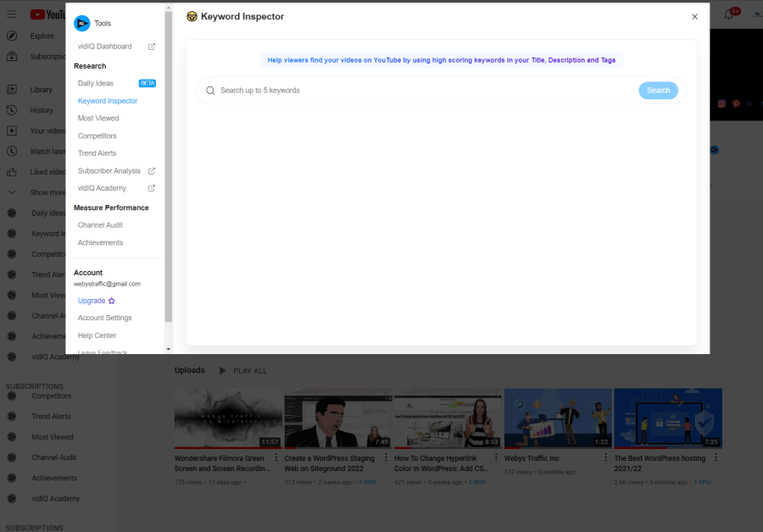Open Explore compass icon in sidebar
The width and height of the screenshot is (763, 532).
click(x=12, y=36)
